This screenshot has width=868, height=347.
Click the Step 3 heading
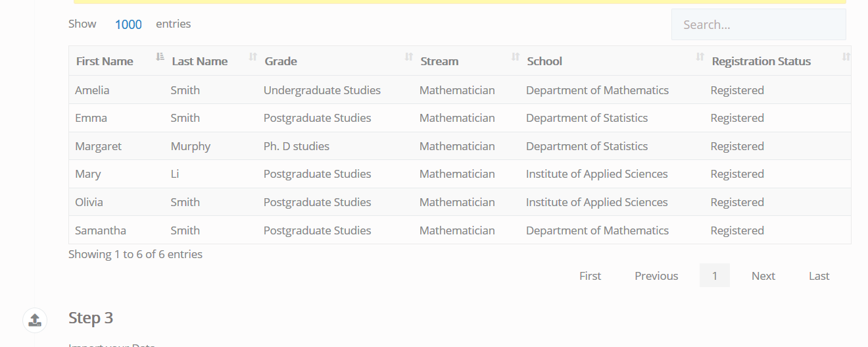(91, 318)
